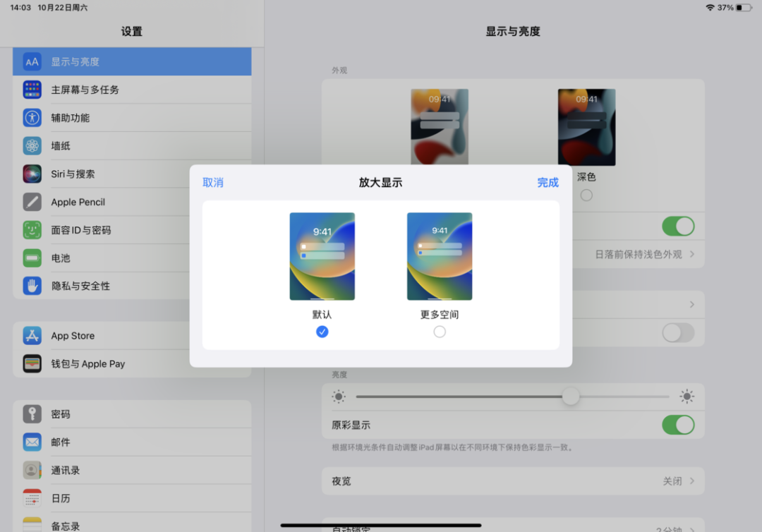Click the brightness slider knob
Image resolution: width=762 pixels, height=532 pixels.
point(571,397)
